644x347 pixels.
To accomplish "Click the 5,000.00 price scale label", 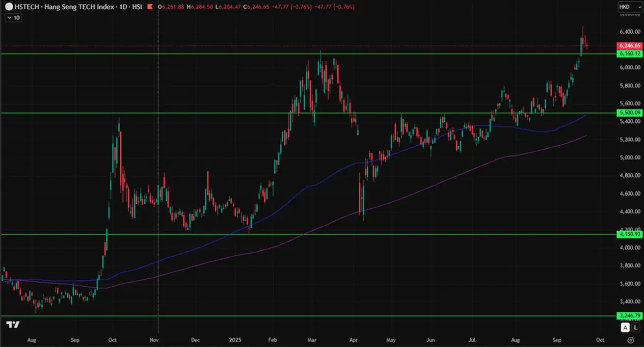I will (629, 158).
